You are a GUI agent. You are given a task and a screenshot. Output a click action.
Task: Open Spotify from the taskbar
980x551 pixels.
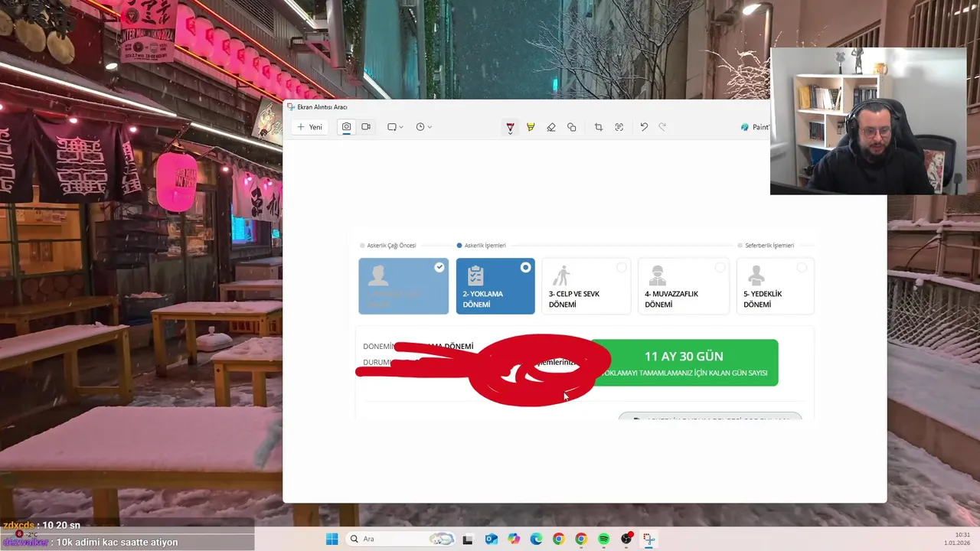(x=604, y=539)
